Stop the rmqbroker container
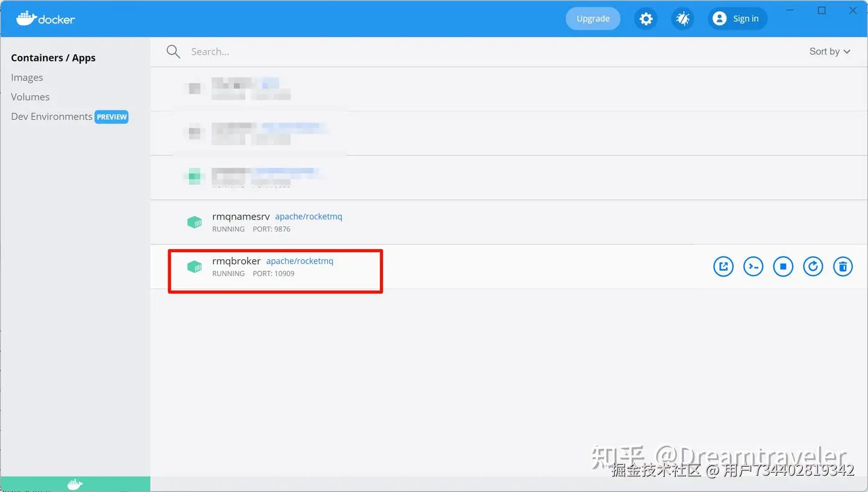The width and height of the screenshot is (868, 492). pos(783,266)
